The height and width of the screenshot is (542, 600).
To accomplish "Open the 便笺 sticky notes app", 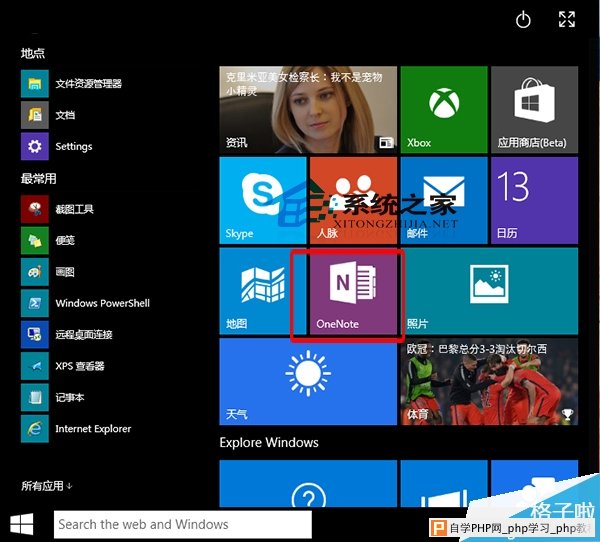I will pos(35,240).
